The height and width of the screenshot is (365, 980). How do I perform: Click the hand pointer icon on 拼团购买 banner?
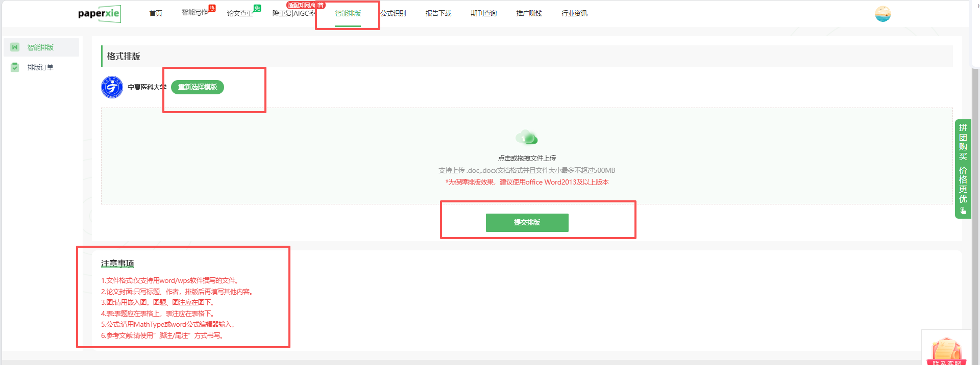coord(963,211)
